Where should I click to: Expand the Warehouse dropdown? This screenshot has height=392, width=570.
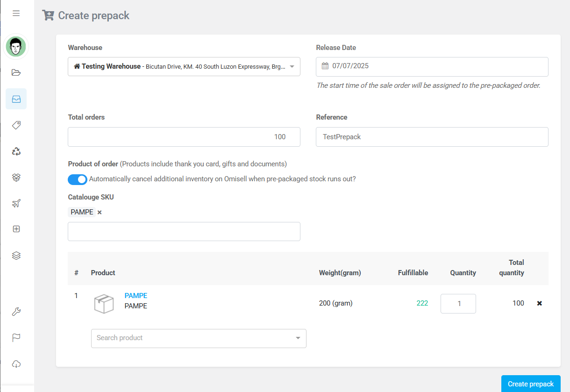pos(184,67)
